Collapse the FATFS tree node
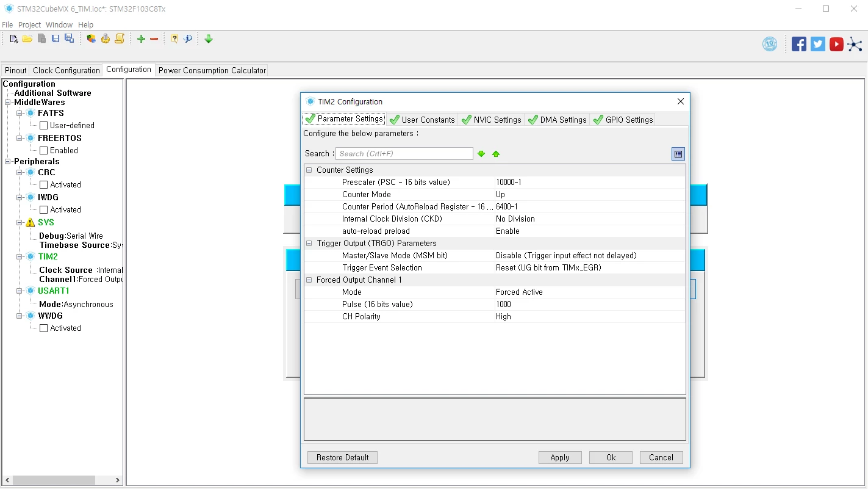This screenshot has width=868, height=489. pyautogui.click(x=20, y=114)
